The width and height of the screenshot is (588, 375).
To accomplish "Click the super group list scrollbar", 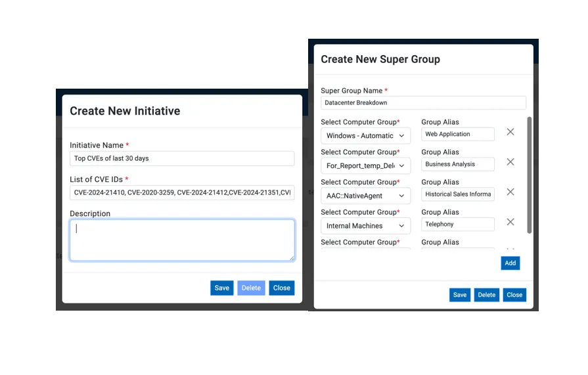I will pos(530,175).
